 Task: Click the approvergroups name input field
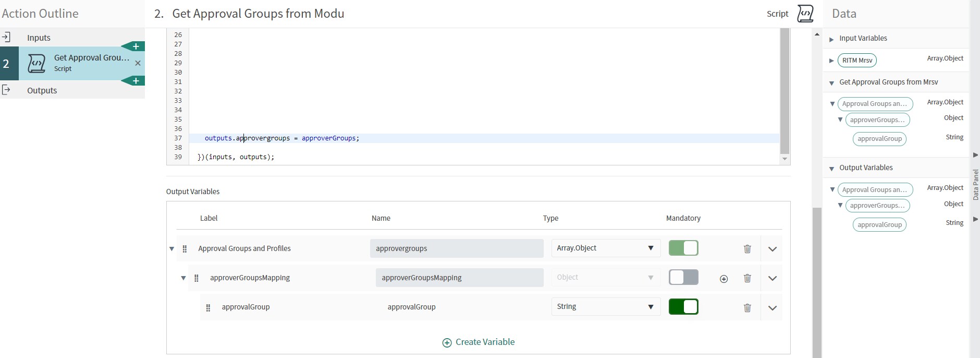(x=456, y=248)
